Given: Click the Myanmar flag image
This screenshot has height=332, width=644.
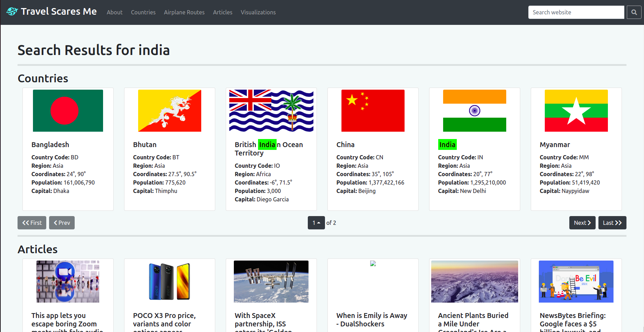Looking at the screenshot, I should coord(576,111).
